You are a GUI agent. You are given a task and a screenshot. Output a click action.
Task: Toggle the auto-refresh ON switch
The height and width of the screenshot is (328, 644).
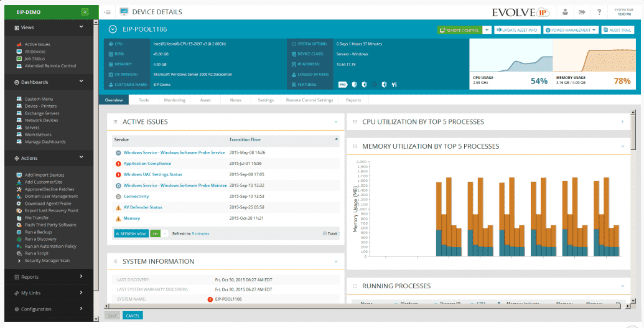[156, 233]
